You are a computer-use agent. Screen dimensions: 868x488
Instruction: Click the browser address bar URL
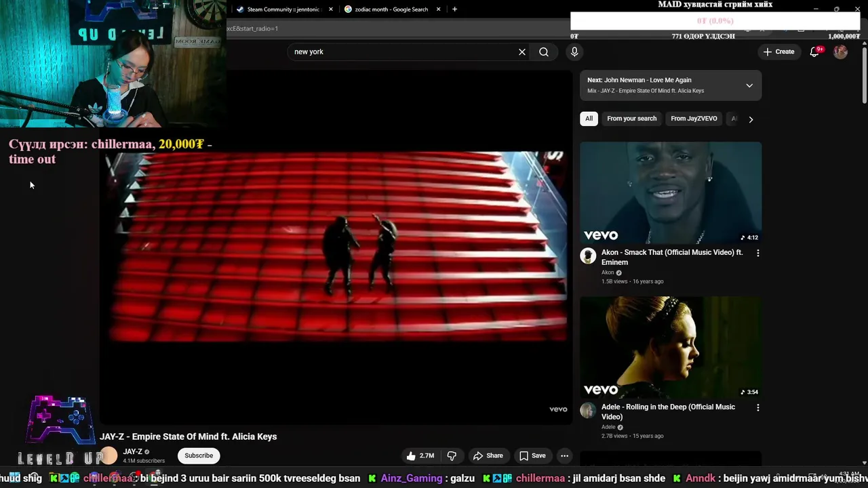pyautogui.click(x=252, y=28)
